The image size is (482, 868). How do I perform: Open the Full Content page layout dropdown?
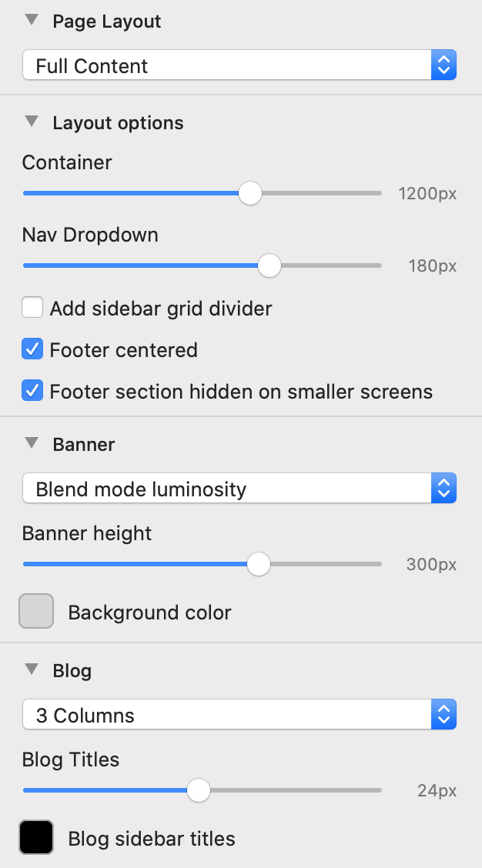point(239,66)
